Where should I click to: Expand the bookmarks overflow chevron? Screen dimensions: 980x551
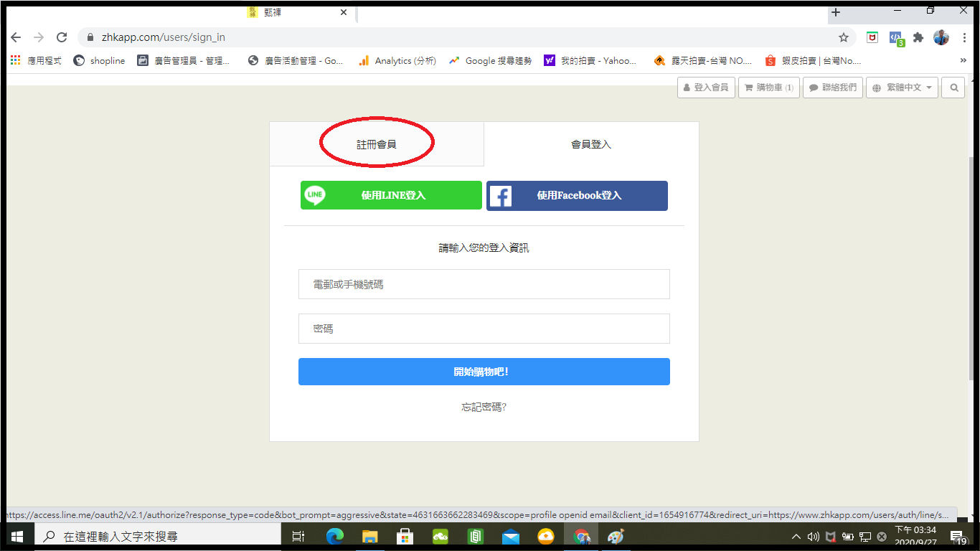coord(963,60)
